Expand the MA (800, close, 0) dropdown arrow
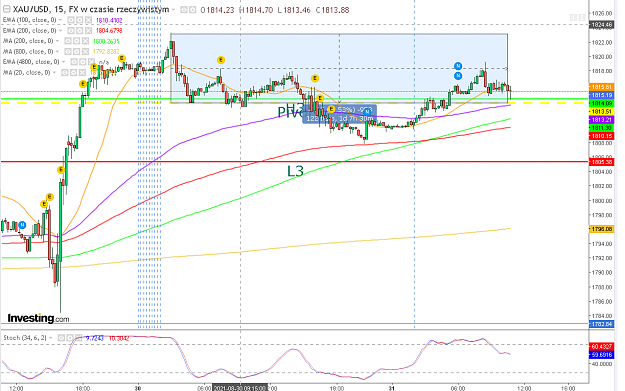The height and width of the screenshot is (391, 625). (57, 51)
